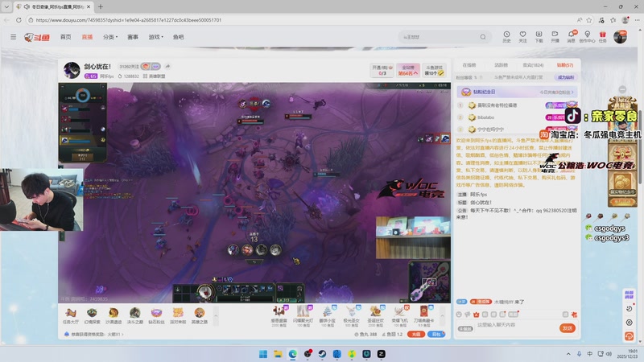Expand the reward notice 火箭X1 arrow
The image size is (644, 362).
122,334
